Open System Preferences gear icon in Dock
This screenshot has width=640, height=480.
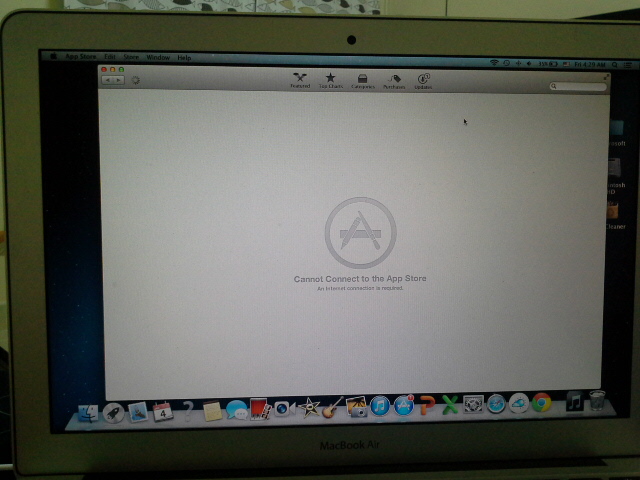[x=473, y=404]
